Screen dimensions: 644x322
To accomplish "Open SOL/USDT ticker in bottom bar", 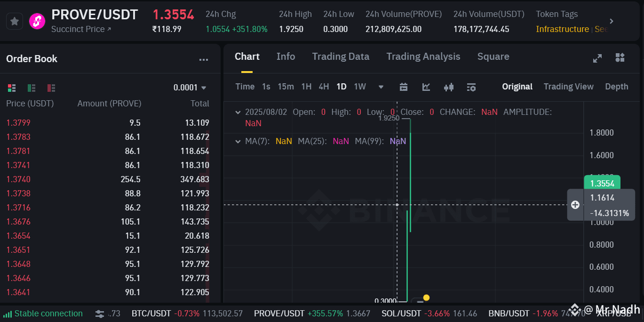I will coord(429,314).
